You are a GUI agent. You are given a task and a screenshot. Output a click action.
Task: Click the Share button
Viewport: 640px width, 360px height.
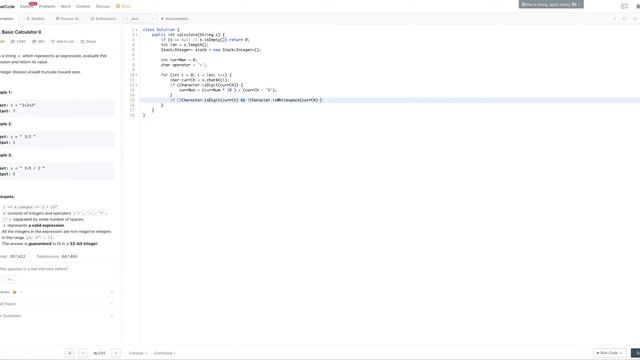point(88,42)
